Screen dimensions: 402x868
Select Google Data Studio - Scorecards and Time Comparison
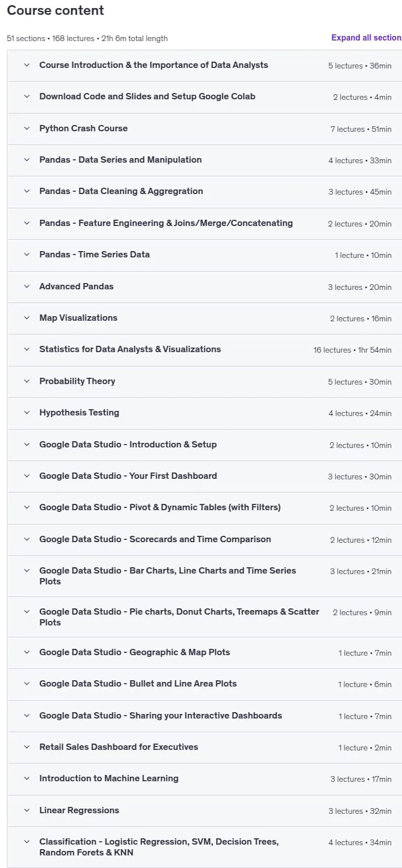[x=155, y=539]
